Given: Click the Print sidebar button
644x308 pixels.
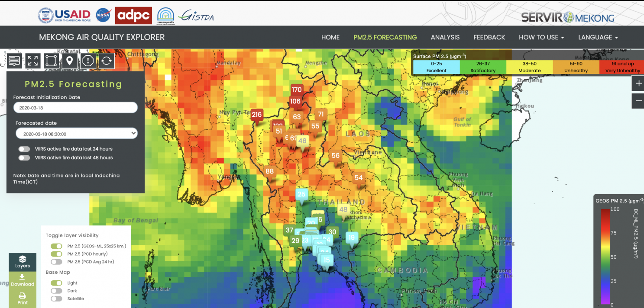Looking at the screenshot, I should pos(23,298).
